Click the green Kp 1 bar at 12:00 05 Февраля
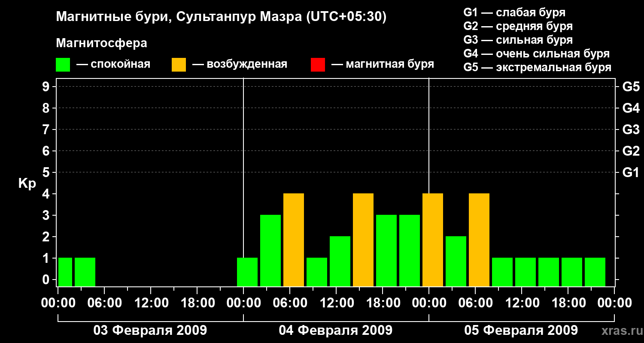644x343 pixels. point(526,272)
